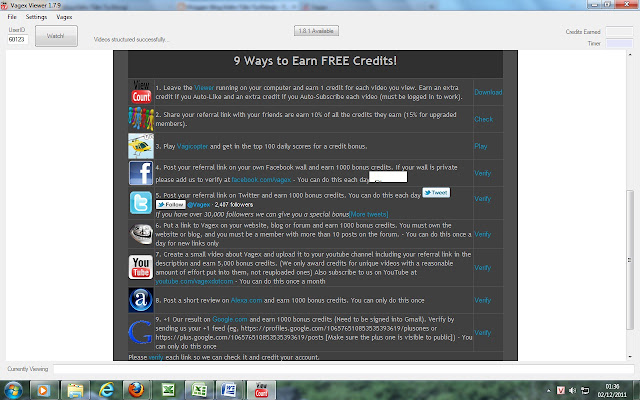
Task: Open Windows Media Player from taskbar
Action: (x=42, y=390)
